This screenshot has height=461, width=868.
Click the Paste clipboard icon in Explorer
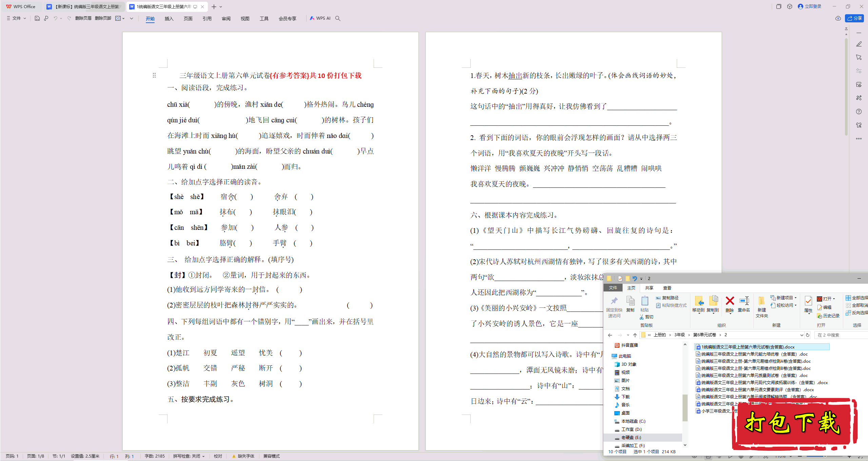pos(645,301)
